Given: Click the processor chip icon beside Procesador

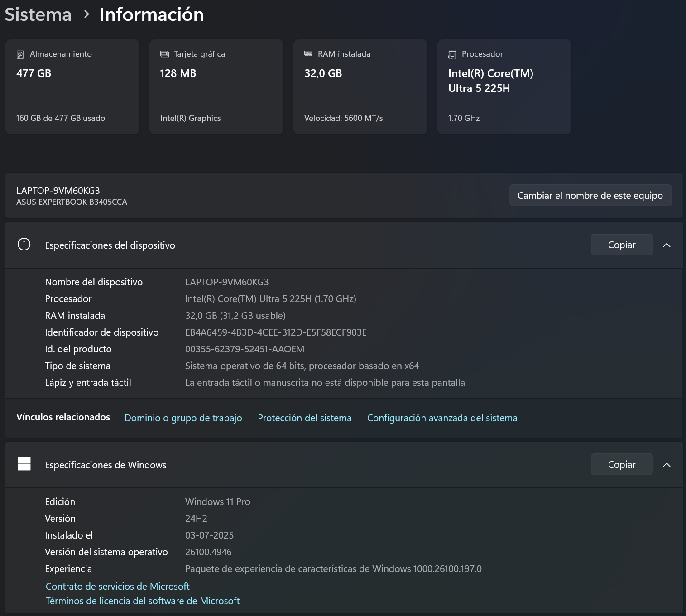Looking at the screenshot, I should pyautogui.click(x=452, y=54).
